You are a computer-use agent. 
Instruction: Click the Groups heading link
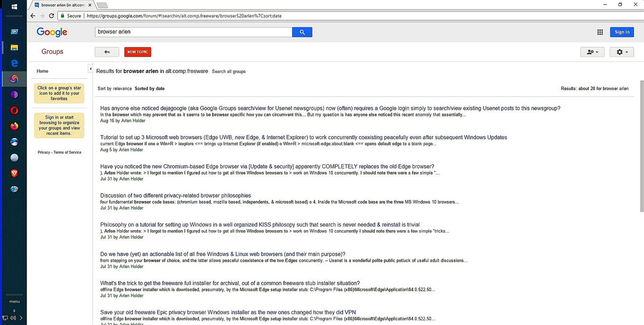[x=52, y=51]
